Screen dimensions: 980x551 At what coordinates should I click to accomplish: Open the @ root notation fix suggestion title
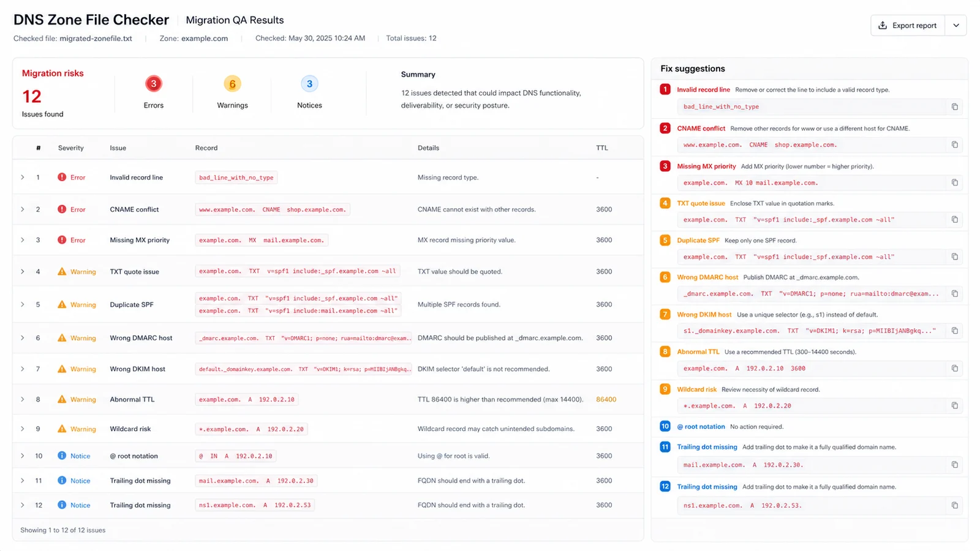701,427
